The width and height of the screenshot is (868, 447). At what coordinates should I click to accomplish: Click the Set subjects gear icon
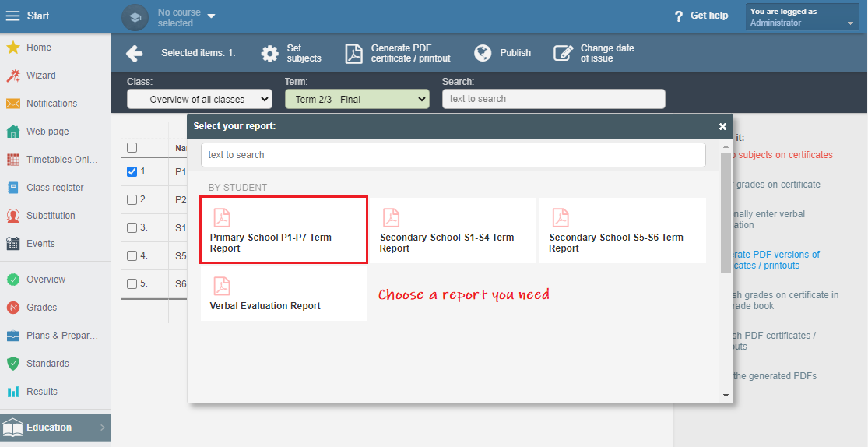(270, 54)
